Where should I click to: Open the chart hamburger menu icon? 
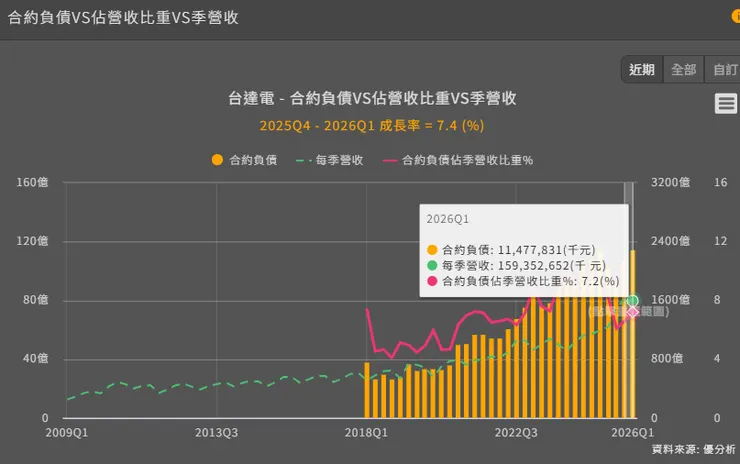725,103
